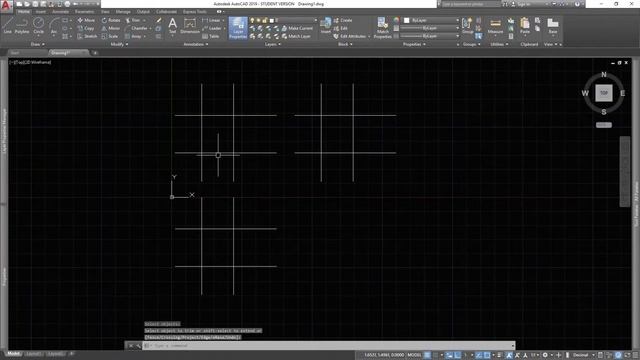
Task: Activate the Mirror command
Action: [111, 28]
